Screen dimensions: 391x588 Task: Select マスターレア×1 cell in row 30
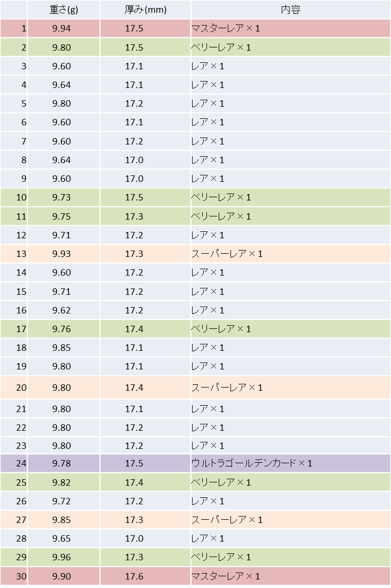[x=290, y=576]
